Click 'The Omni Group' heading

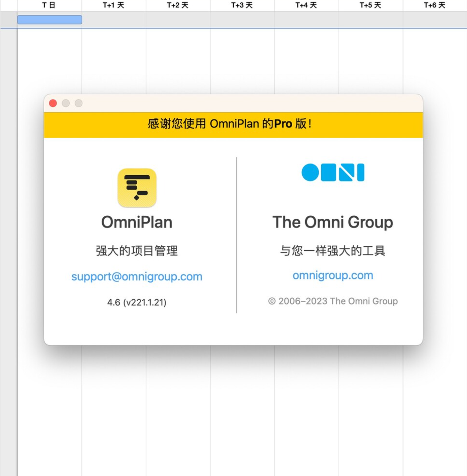(x=333, y=222)
